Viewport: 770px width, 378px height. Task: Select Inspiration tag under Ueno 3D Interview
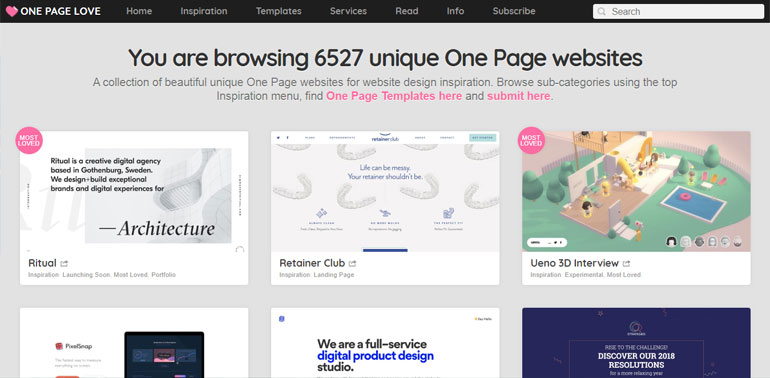point(546,275)
